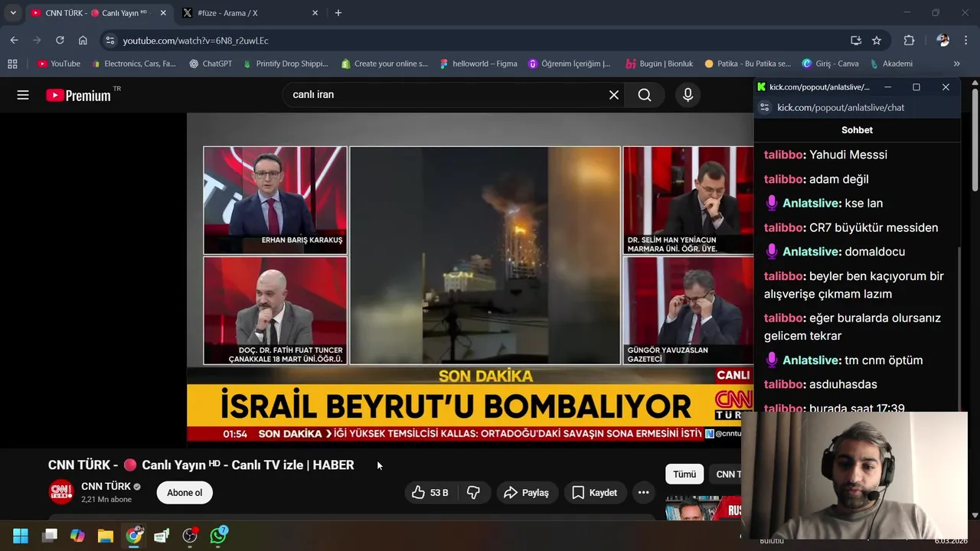Open Öğrenim İçeriğim bookmark
Screen dimensions: 980x551
(570, 64)
